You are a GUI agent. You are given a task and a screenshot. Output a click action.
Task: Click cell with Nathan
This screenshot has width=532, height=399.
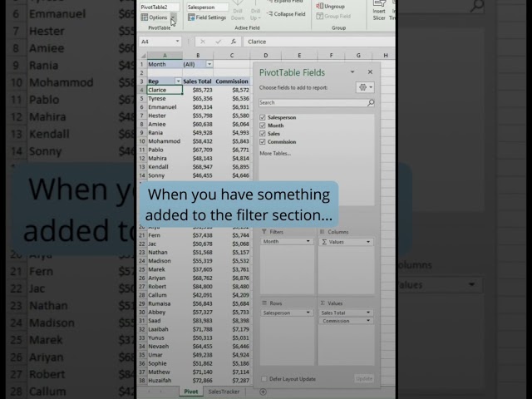coord(165,252)
